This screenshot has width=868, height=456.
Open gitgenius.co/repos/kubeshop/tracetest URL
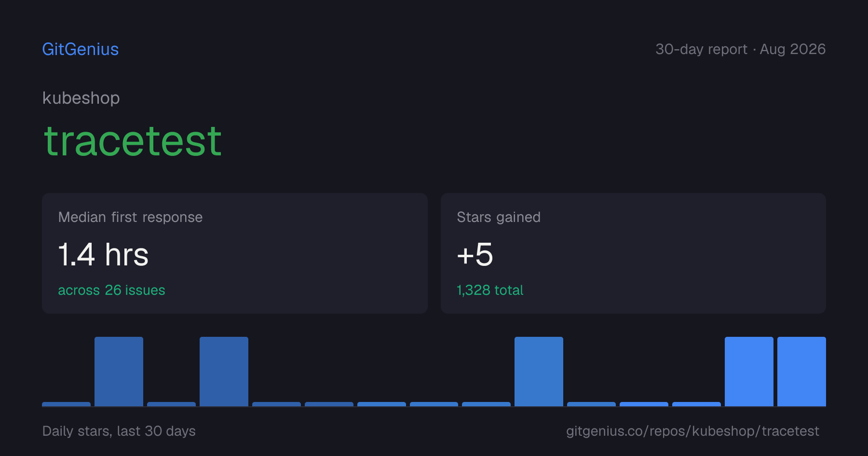pos(692,431)
